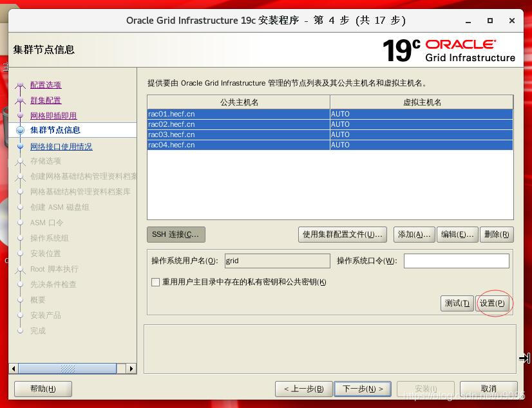
Task: Toggle the SSH 连接 button
Action: coord(176,234)
